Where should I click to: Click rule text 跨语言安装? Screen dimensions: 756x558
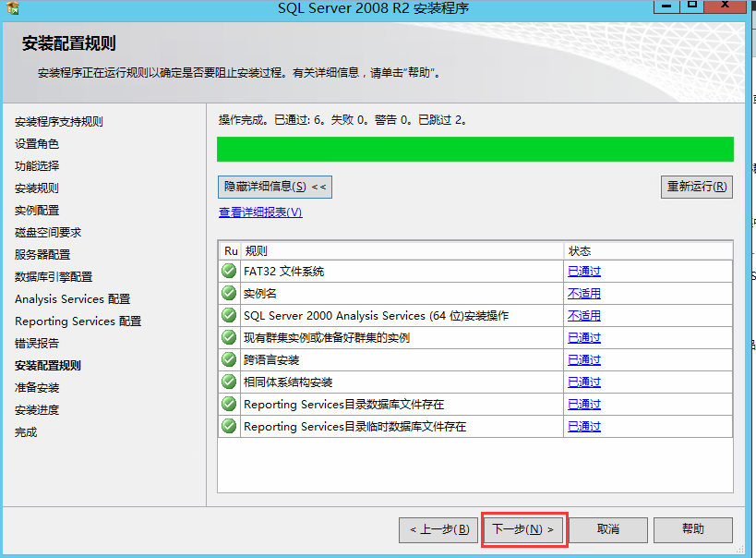271,360
